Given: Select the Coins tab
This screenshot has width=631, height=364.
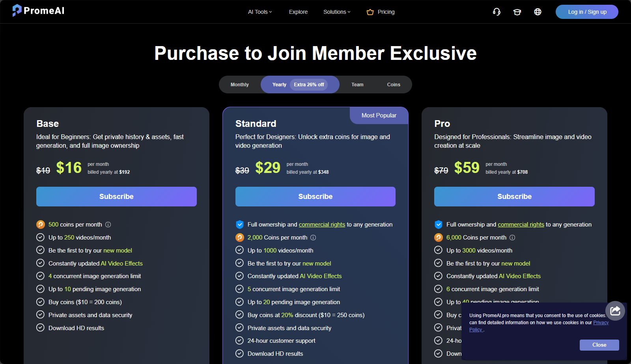Looking at the screenshot, I should pos(394,85).
